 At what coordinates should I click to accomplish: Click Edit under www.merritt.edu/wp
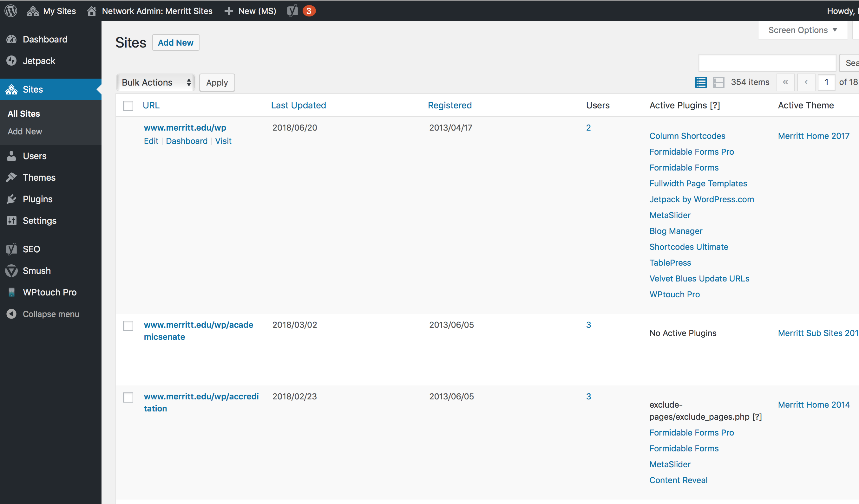coord(151,141)
